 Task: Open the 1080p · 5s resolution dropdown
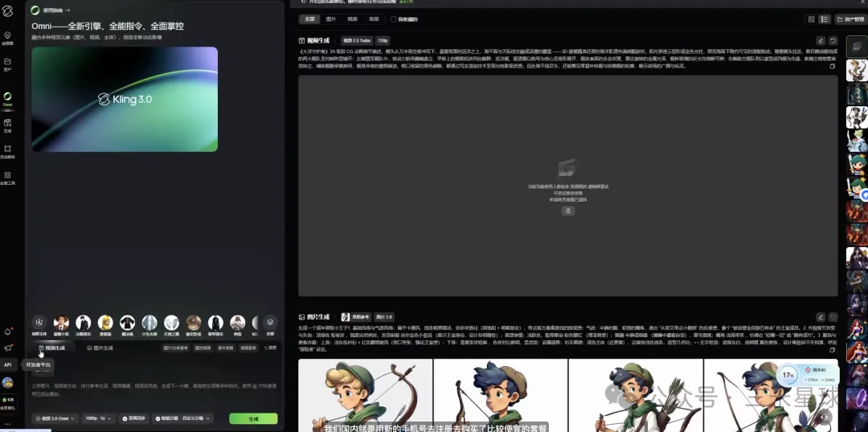pos(99,418)
